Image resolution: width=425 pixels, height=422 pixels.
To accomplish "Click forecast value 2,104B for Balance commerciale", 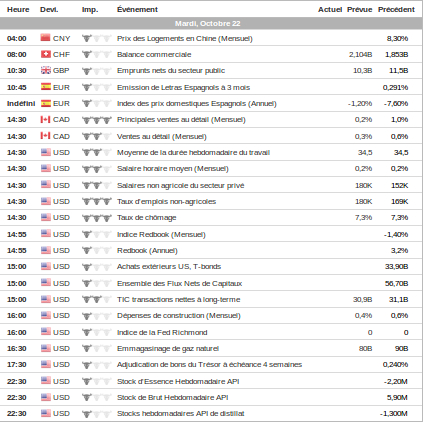I will click(360, 54).
